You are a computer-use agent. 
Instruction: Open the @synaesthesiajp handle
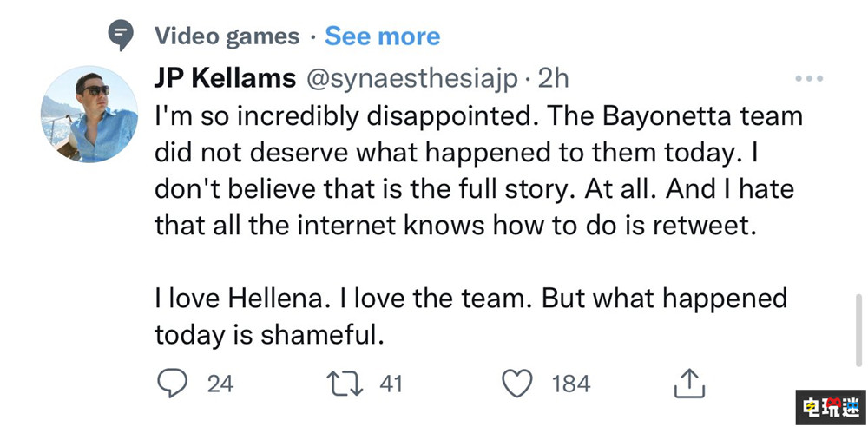point(410,78)
